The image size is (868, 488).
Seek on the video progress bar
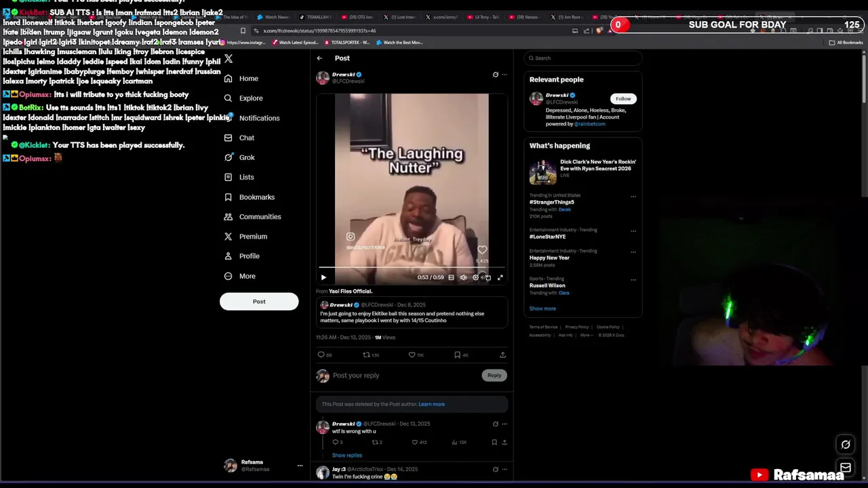(x=411, y=268)
